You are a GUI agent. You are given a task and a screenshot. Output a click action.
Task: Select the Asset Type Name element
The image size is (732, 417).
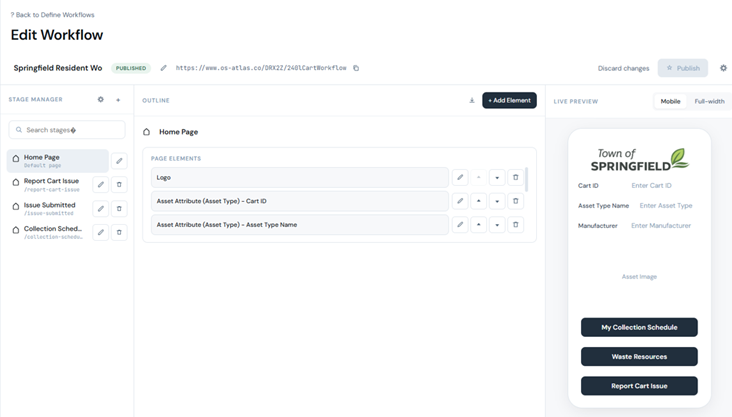point(300,225)
